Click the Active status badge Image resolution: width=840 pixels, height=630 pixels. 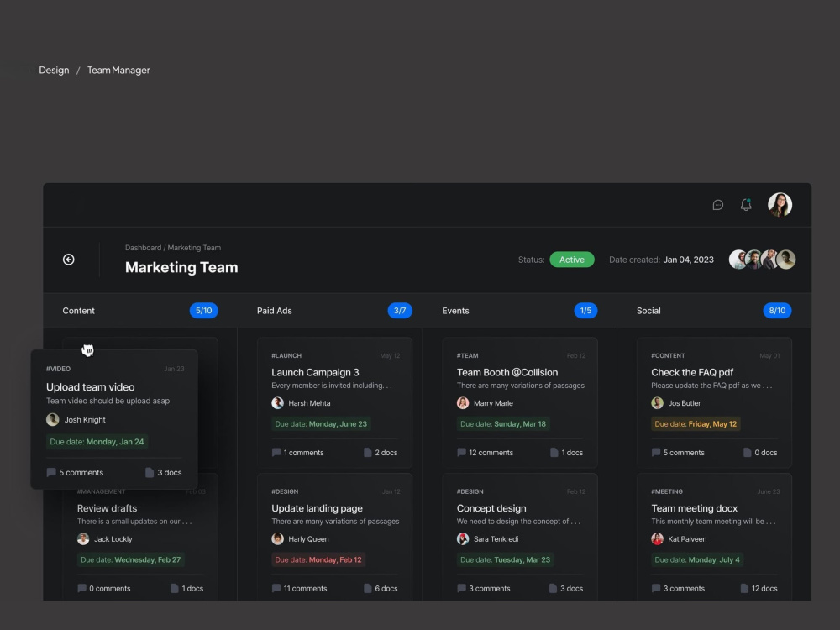pos(571,260)
